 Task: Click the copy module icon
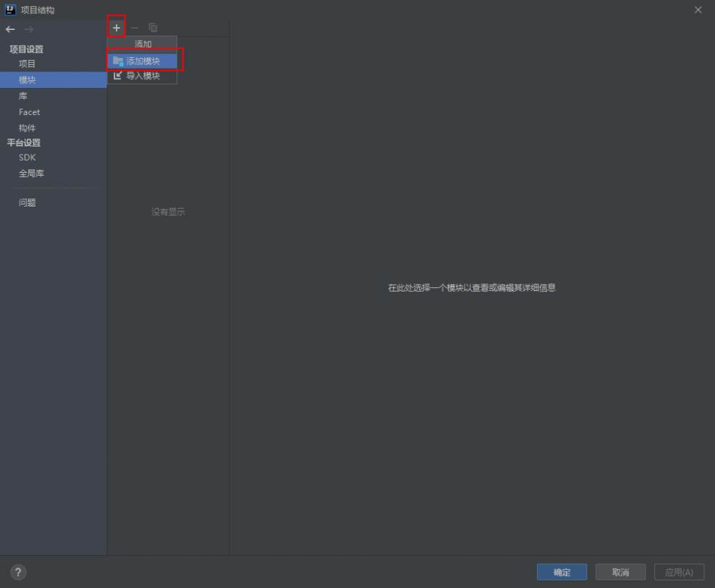click(x=153, y=26)
